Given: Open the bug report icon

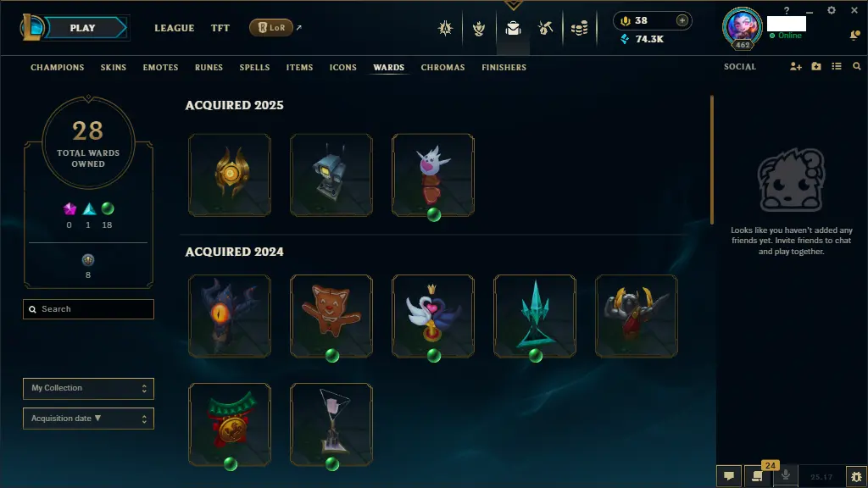Looking at the screenshot, I should (856, 476).
